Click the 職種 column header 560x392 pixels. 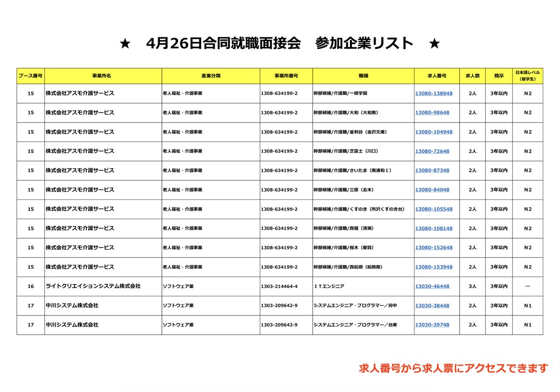click(363, 76)
